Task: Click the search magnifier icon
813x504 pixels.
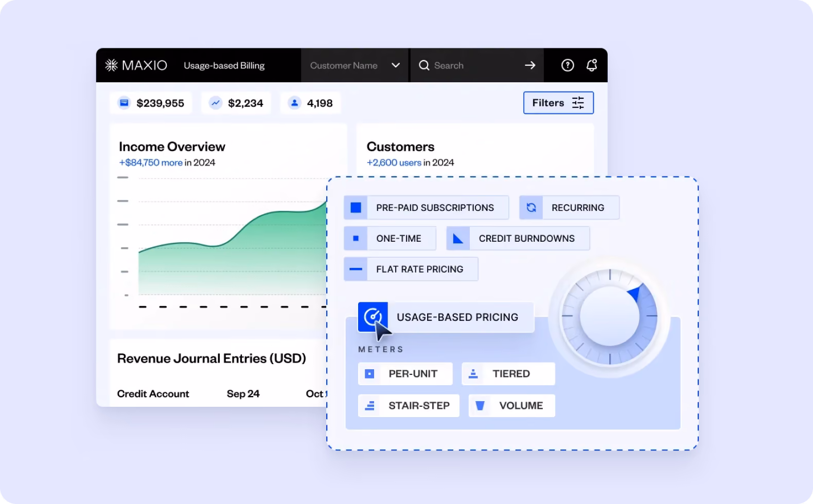Action: coord(424,65)
